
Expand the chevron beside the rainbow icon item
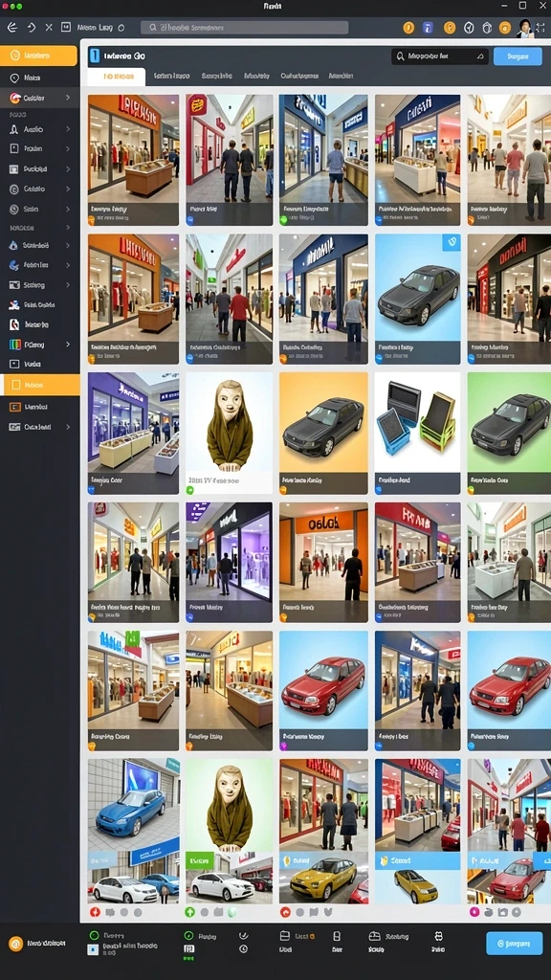point(68,345)
